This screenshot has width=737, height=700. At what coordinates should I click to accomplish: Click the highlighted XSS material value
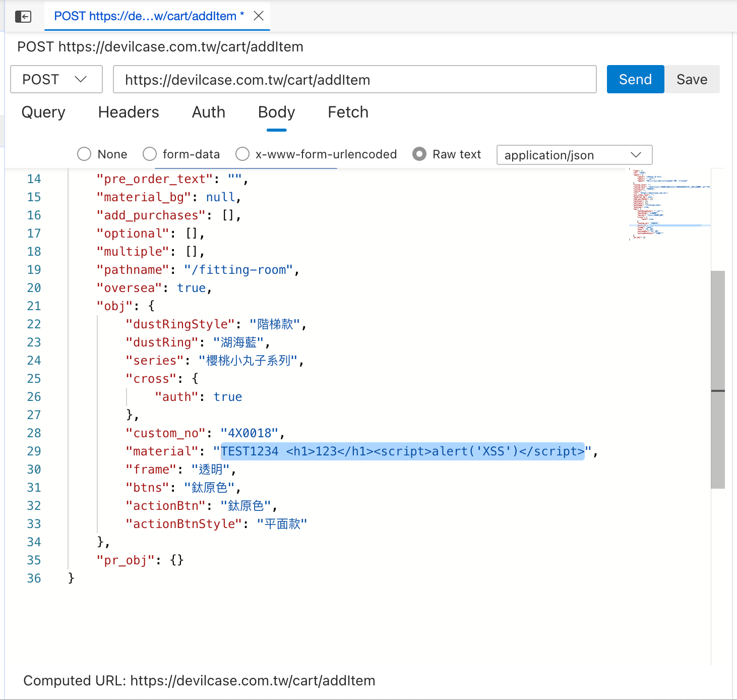403,451
